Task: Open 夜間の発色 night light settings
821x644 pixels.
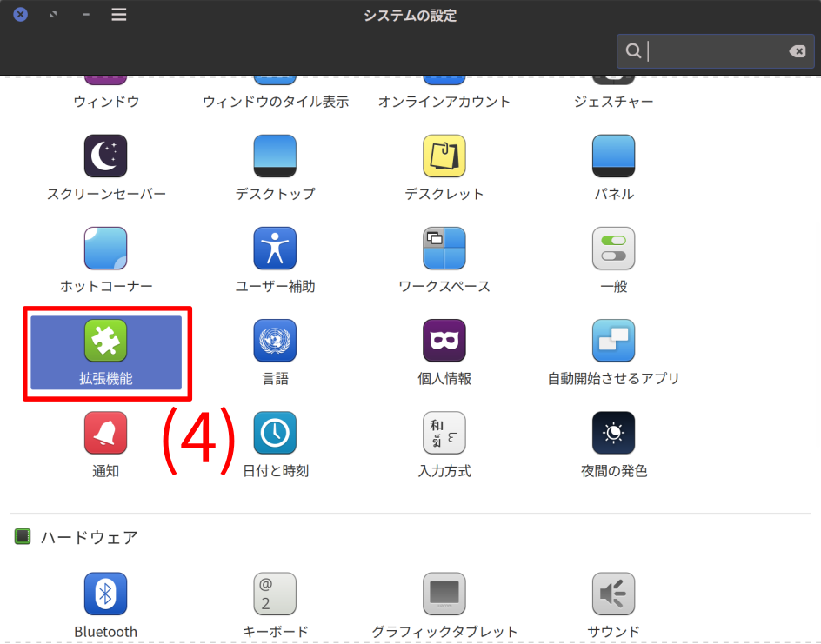Action: point(613,434)
